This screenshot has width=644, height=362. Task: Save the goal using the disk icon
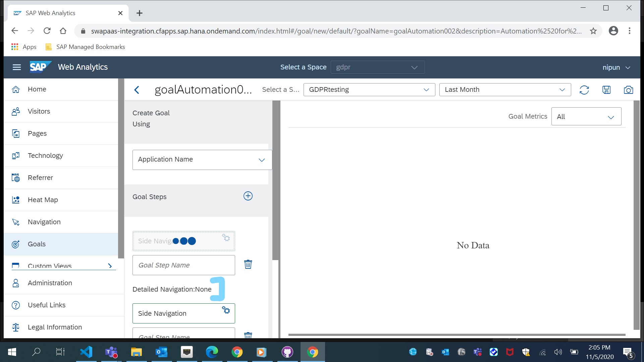click(x=606, y=89)
